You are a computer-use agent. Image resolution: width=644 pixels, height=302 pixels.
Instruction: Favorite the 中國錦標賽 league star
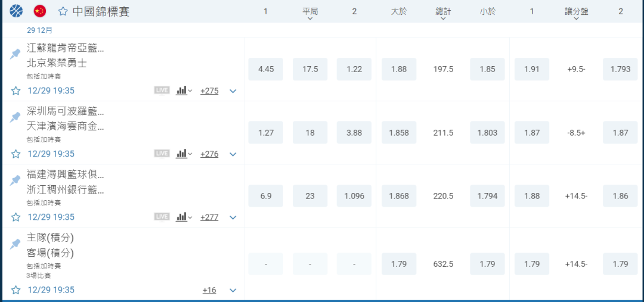63,11
